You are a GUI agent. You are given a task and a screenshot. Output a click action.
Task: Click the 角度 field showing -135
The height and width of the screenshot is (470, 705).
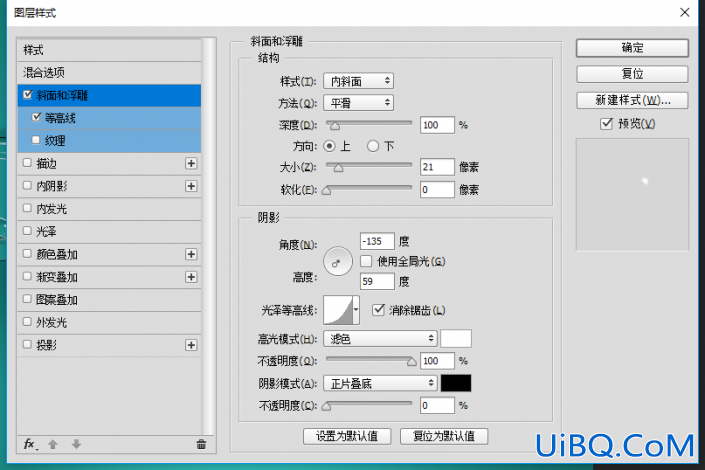(377, 241)
